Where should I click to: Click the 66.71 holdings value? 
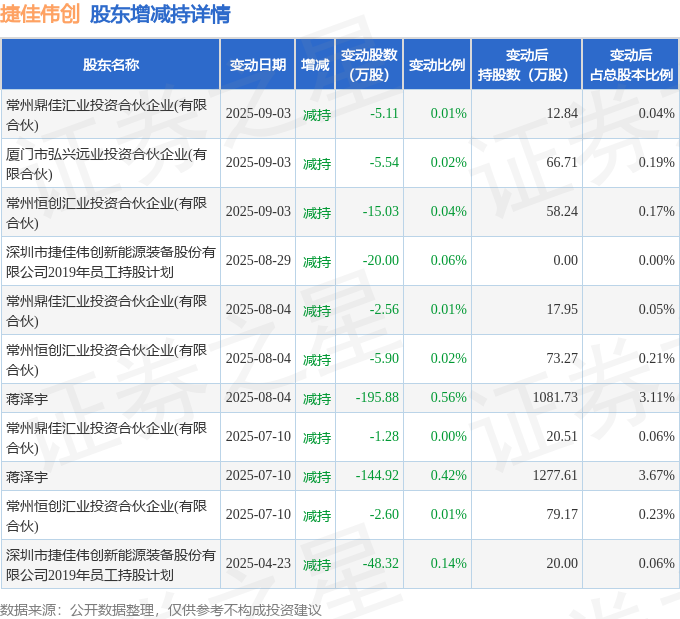pyautogui.click(x=562, y=162)
